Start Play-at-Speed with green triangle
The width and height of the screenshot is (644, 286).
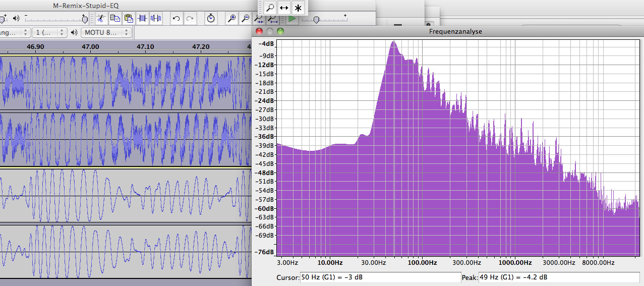292,19
